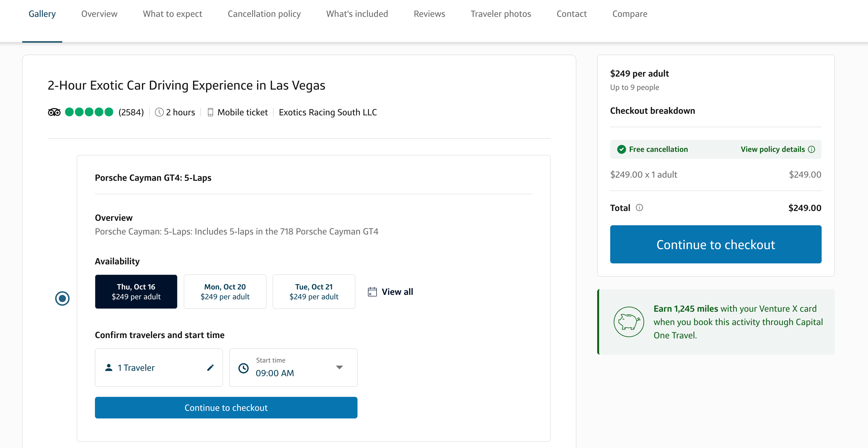The image size is (868, 448).
Task: Choose the Mon, Oct 20 date
Action: tap(225, 292)
